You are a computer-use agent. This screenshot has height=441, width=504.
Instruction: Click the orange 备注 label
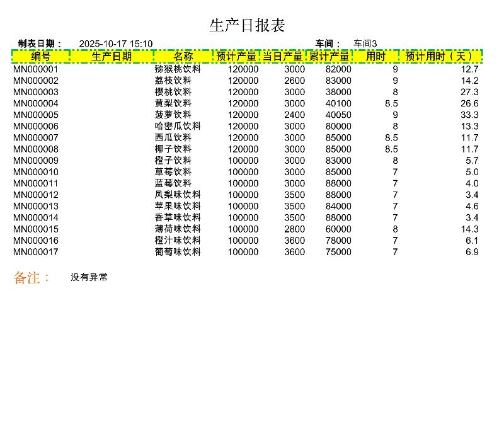[x=31, y=278]
